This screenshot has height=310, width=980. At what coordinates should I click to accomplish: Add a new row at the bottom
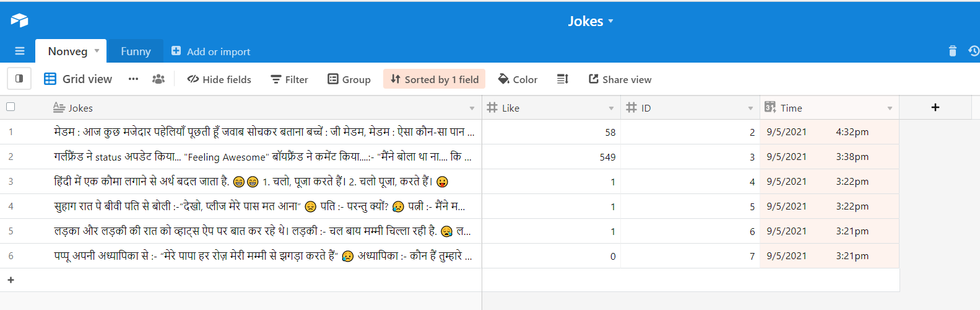point(11,280)
